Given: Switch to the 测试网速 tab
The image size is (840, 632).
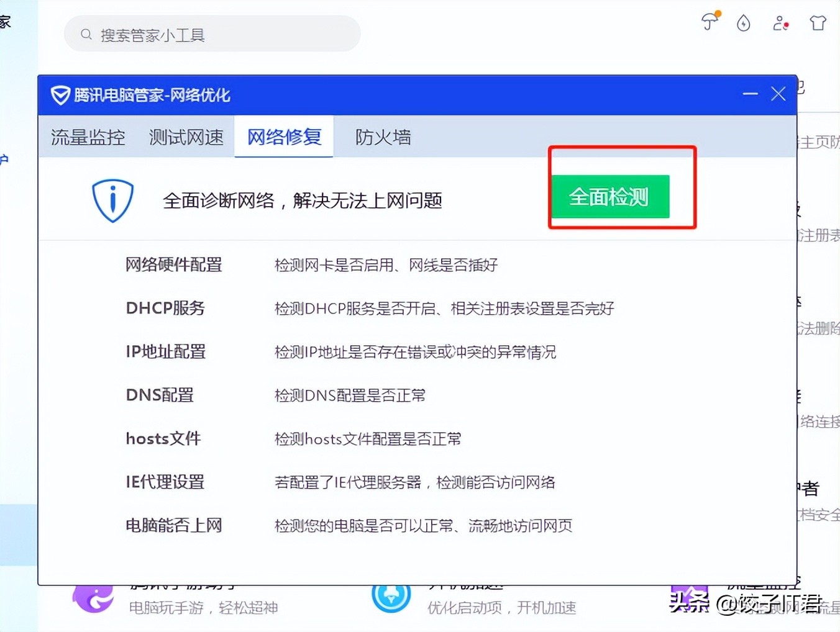Looking at the screenshot, I should [186, 137].
